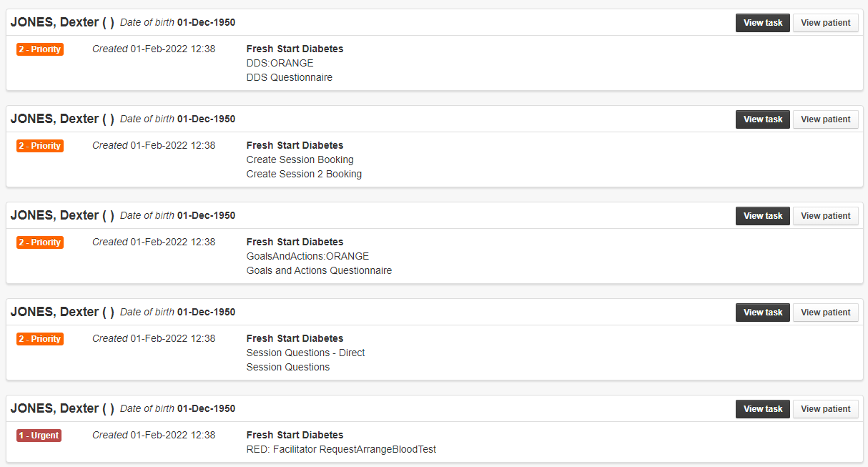This screenshot has height=467, width=868.
Task: Open View task for Session Questions
Action: tap(763, 313)
